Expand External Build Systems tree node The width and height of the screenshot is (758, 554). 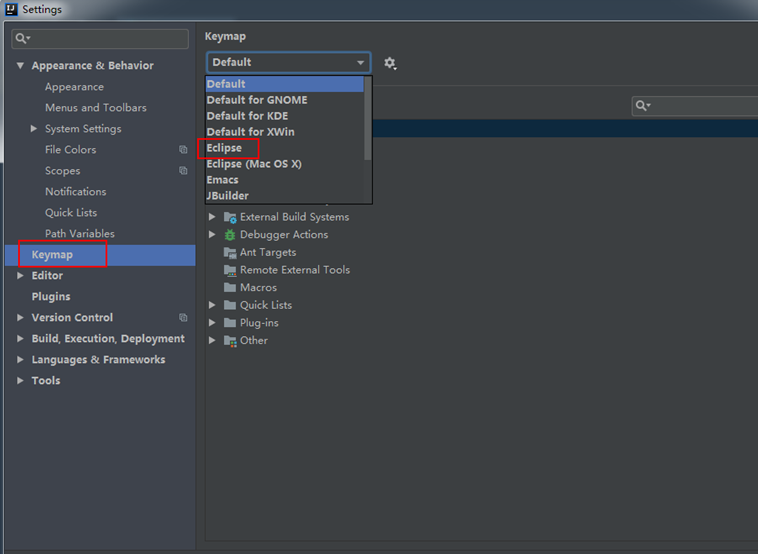point(212,217)
